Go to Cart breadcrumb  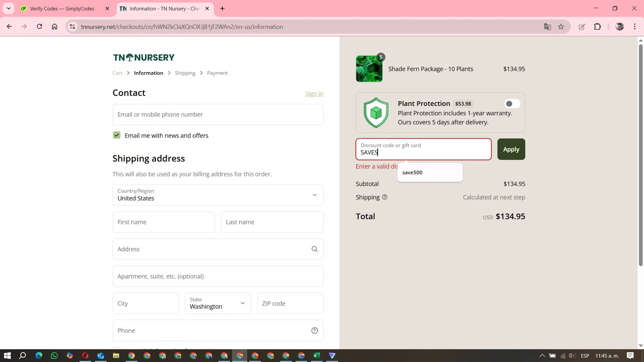click(x=118, y=73)
